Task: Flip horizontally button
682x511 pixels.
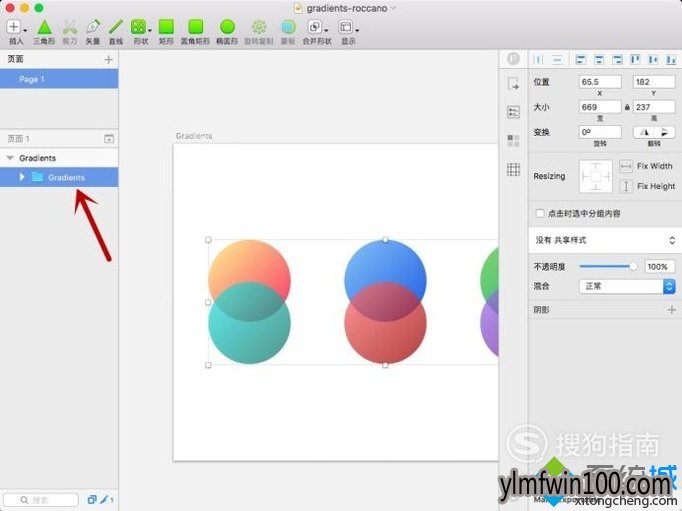Action: (644, 132)
